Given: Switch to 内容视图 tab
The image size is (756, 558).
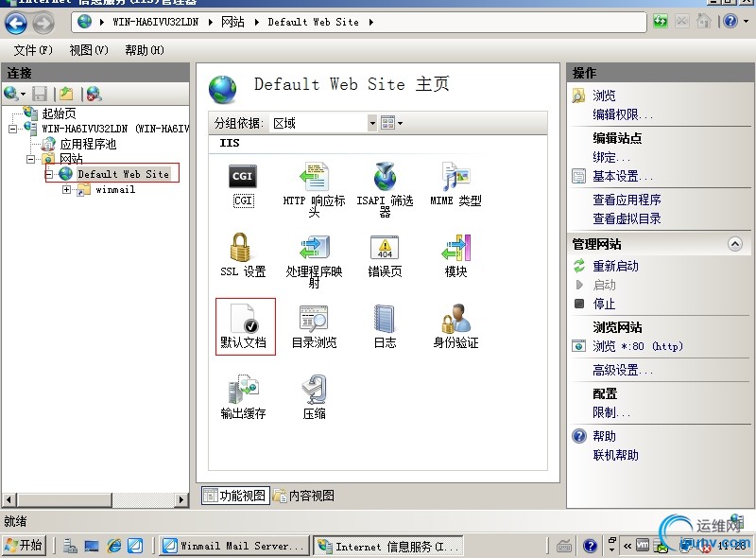Looking at the screenshot, I should 303,496.
